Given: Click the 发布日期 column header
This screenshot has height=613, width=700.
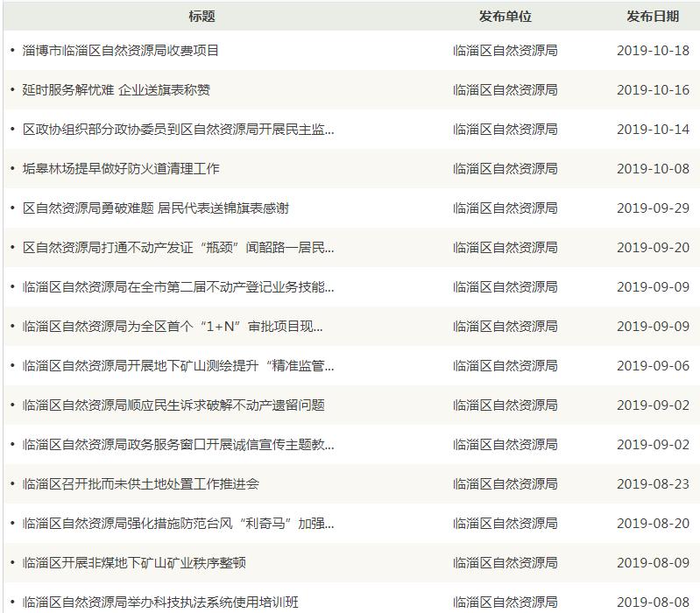Looking at the screenshot, I should (x=653, y=17).
